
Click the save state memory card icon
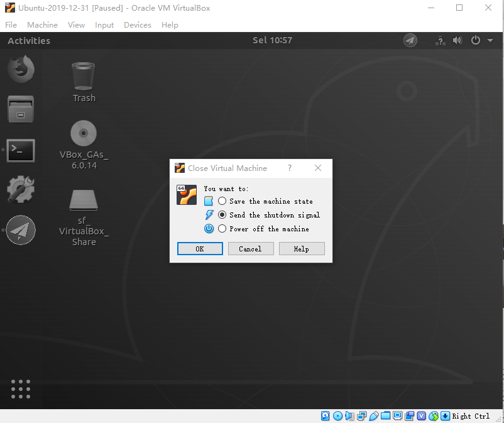point(209,201)
